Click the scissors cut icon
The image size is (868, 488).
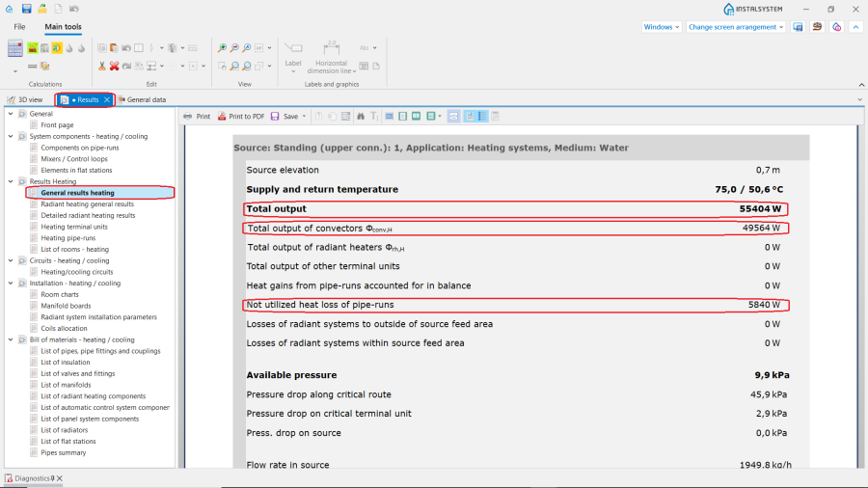102,67
